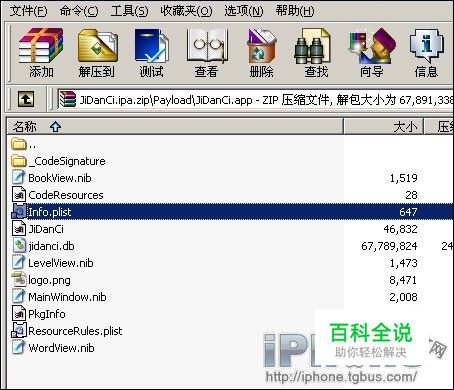Select the MainWindow.nib file name
Screen dimensions: 454x390
(67, 297)
